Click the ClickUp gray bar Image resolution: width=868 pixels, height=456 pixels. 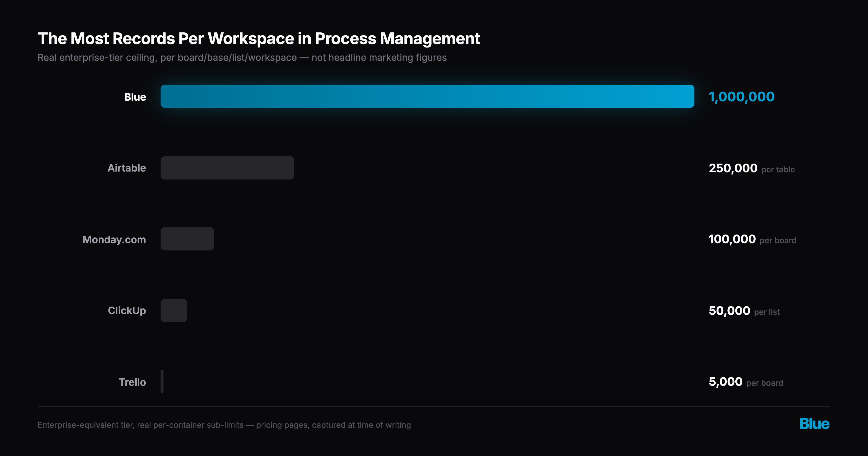[x=174, y=310]
